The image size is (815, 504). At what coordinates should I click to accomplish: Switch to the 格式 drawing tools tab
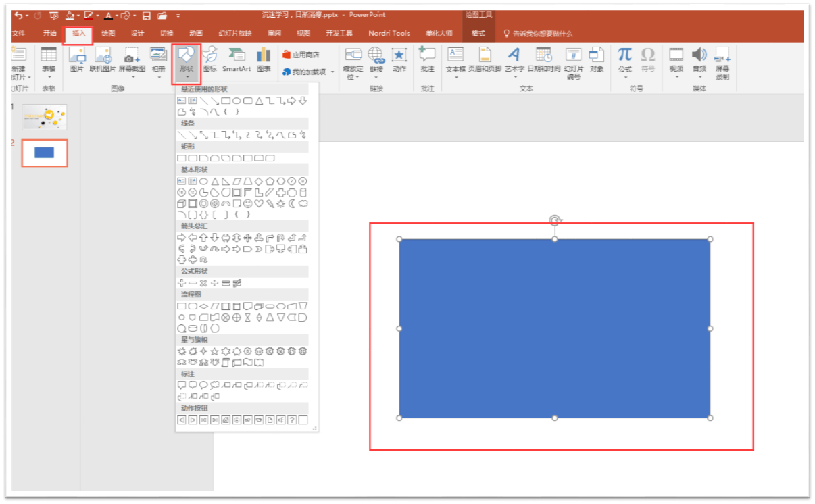point(478,33)
